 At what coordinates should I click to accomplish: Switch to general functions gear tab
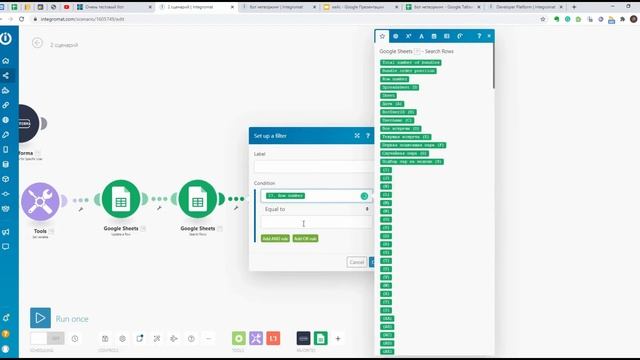(x=396, y=36)
